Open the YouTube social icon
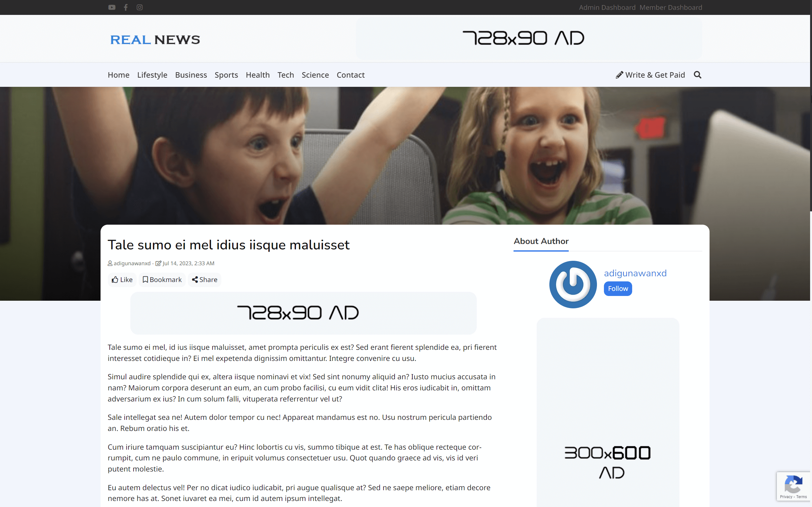 pos(111,7)
